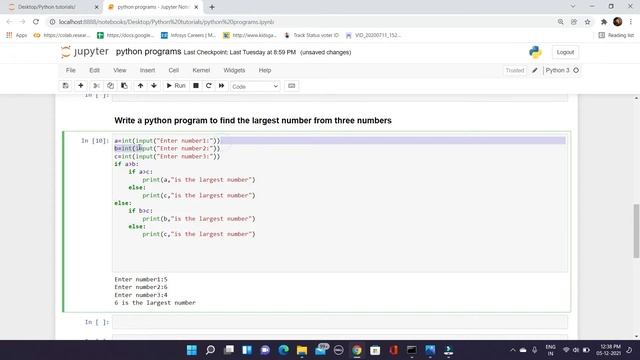Click the Jupyter logo
640x360 pixels.
pos(85,52)
